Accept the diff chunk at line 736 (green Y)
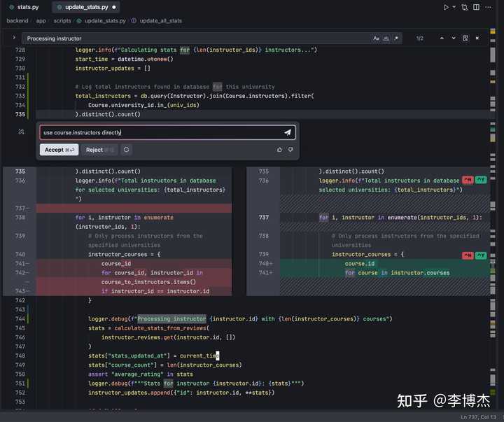This screenshot has width=504, height=422. click(x=481, y=180)
